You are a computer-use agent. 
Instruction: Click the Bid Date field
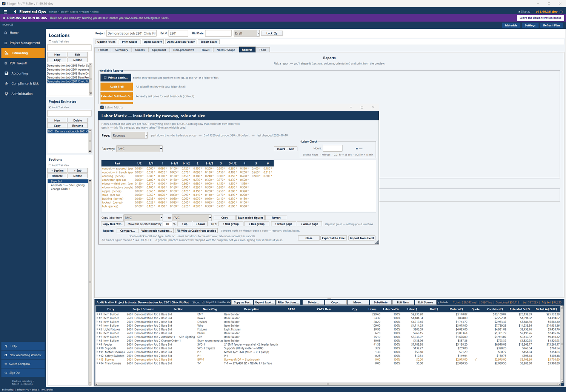click(x=218, y=34)
